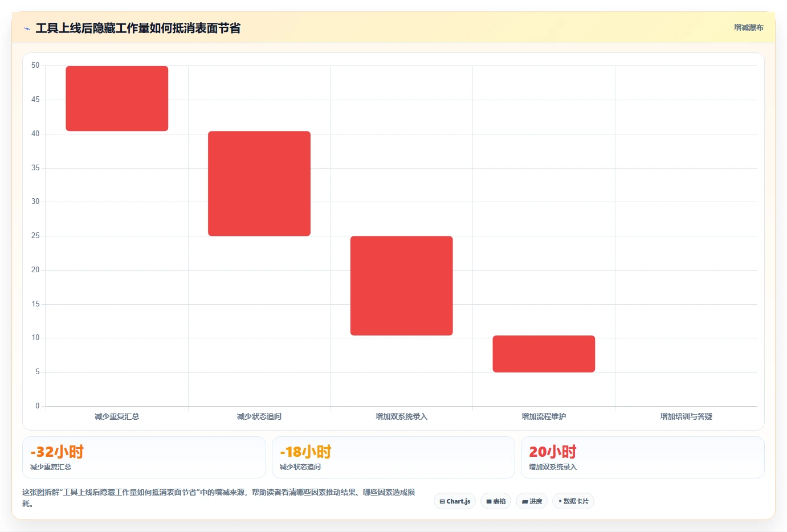Click the x-axis label 增加培训与答疑
Viewport: 787px width, 532px height.
coord(686,416)
